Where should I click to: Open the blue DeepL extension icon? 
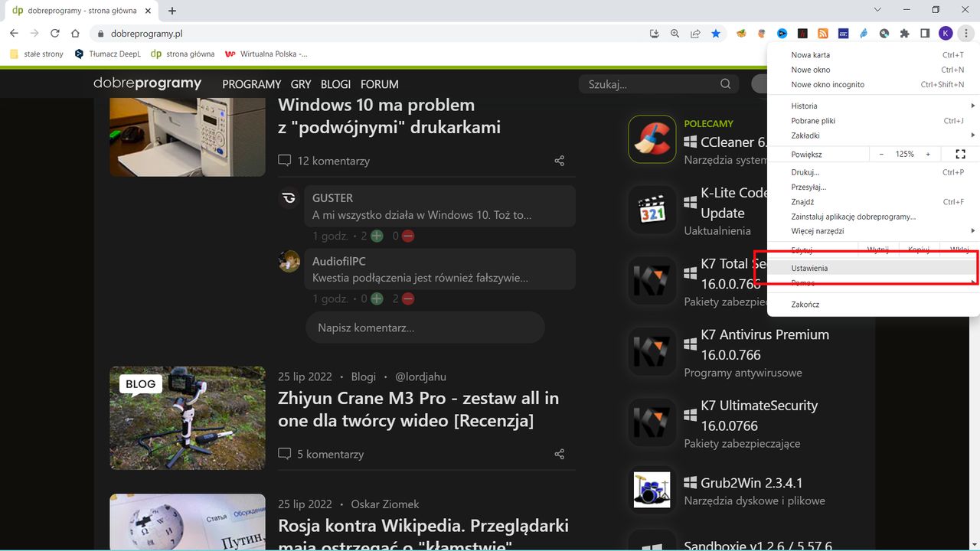(782, 33)
